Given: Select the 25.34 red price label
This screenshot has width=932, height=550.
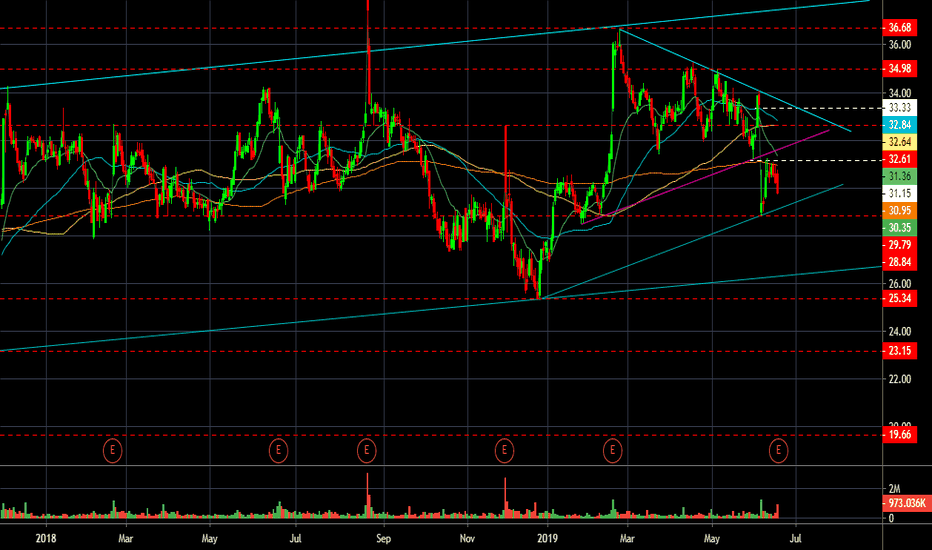Looking at the screenshot, I should point(900,298).
